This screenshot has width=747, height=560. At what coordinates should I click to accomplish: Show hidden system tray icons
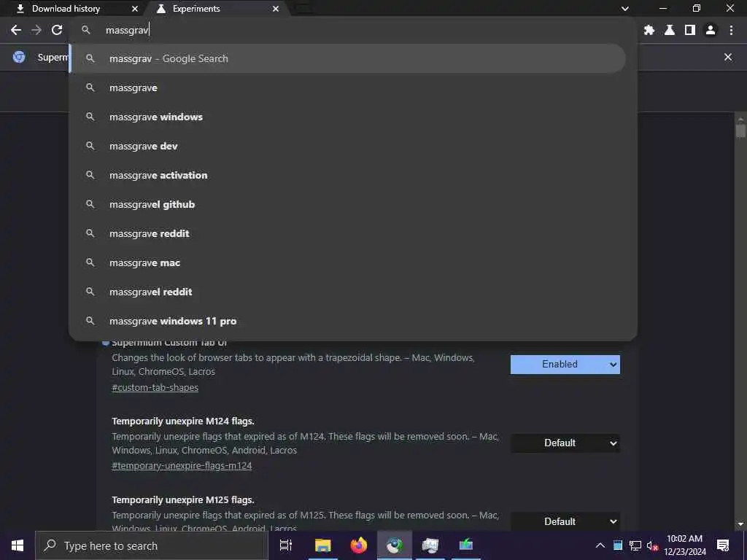[x=600, y=545]
